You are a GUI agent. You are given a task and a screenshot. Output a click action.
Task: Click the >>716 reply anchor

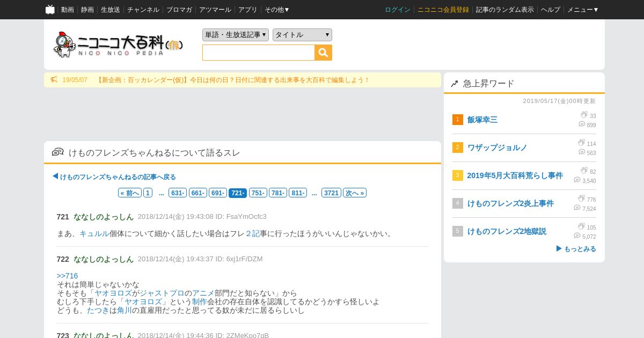pos(68,276)
